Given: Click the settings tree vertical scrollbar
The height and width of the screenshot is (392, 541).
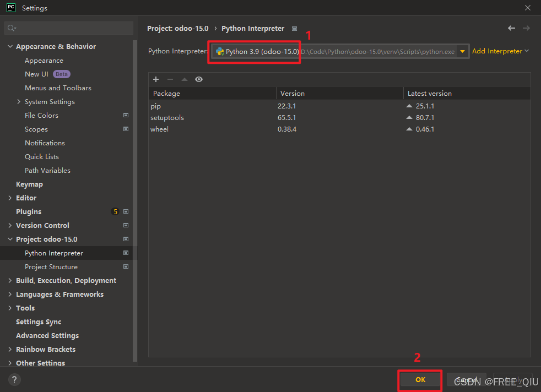Looking at the screenshot, I should pyautogui.click(x=135, y=200).
